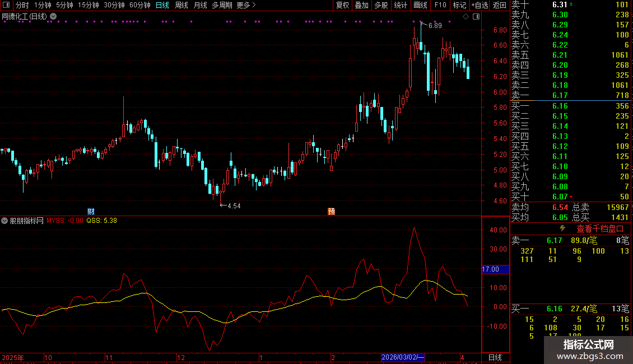Screen dimensions: 633x364
Task: Click the 日线 period label on the time axis
Action: click(495, 357)
